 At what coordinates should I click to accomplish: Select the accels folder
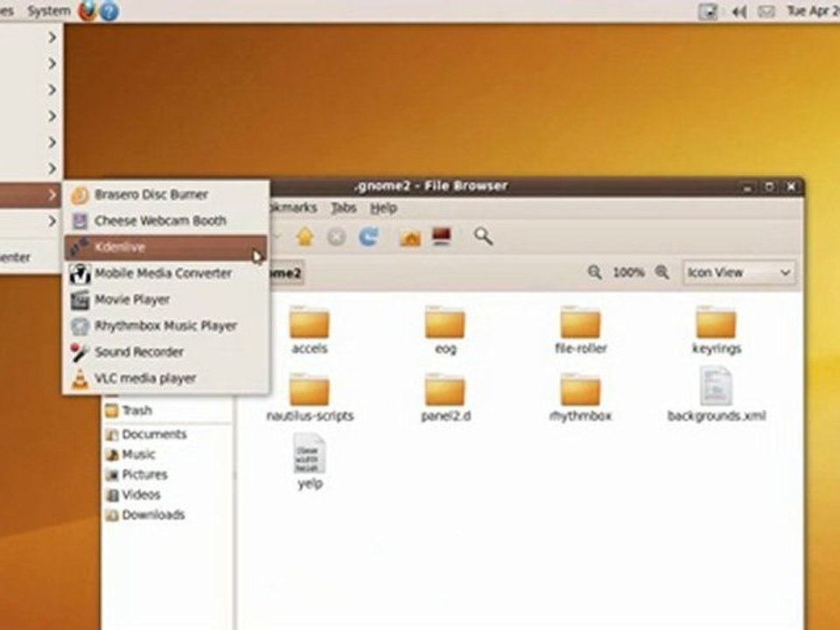tap(310, 330)
